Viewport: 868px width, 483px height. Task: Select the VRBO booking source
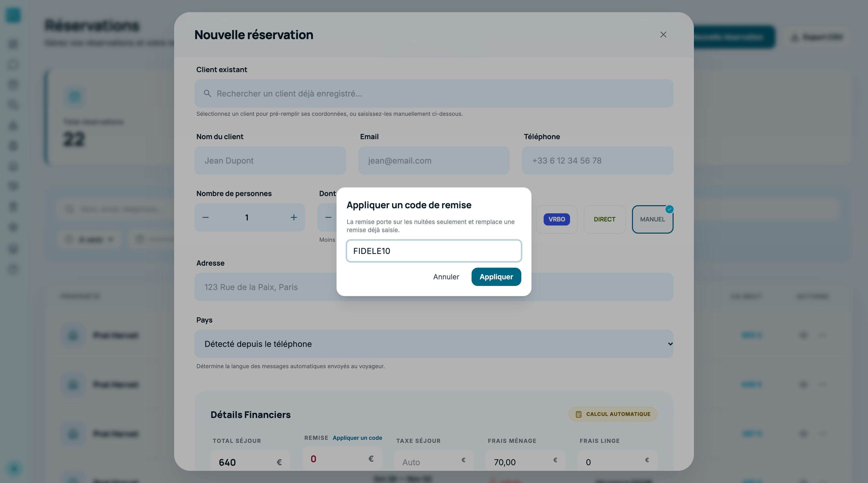tap(557, 219)
